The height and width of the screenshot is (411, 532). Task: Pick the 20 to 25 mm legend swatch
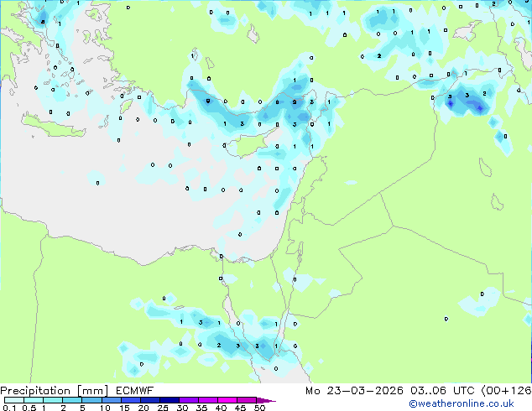click(149, 400)
